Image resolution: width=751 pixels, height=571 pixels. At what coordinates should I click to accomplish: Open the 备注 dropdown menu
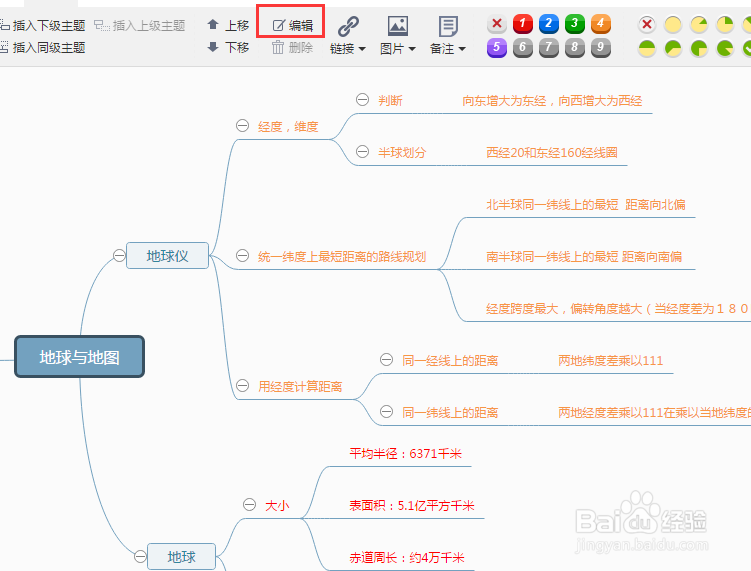[x=448, y=49]
